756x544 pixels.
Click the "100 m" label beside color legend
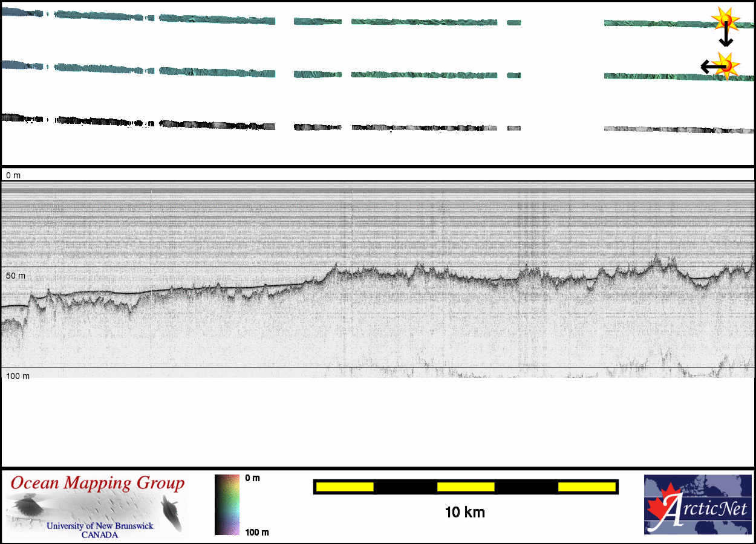[x=256, y=533]
